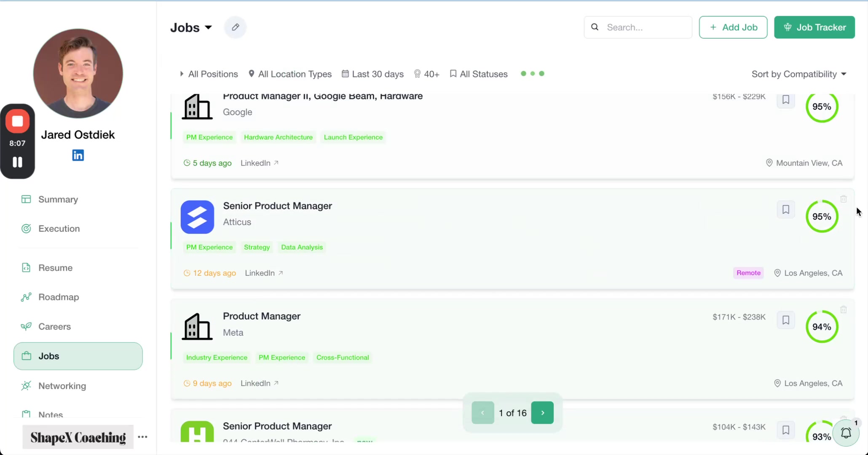Open the Job Tracker
Screen dimensions: 868x455
[x=814, y=27]
